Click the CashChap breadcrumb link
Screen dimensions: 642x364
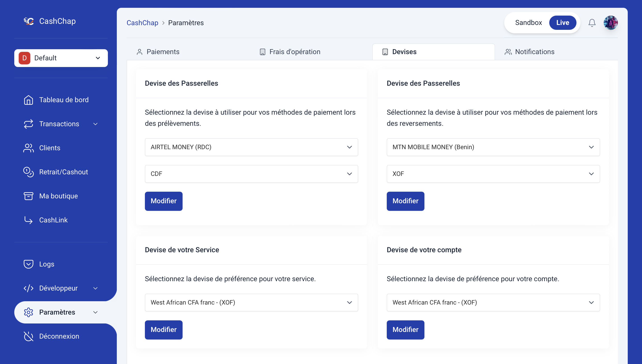coord(142,23)
